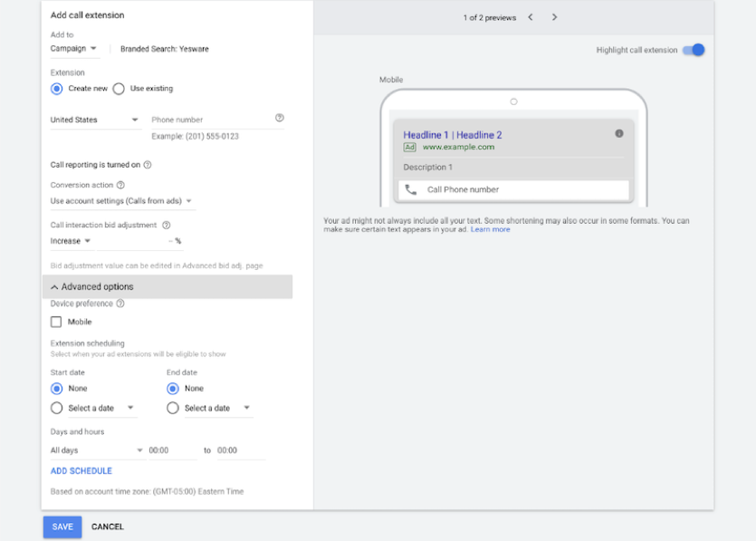Click the Headline 1 | Headline 2 preview link
Viewport: 756px width, 541px height.
(x=453, y=135)
